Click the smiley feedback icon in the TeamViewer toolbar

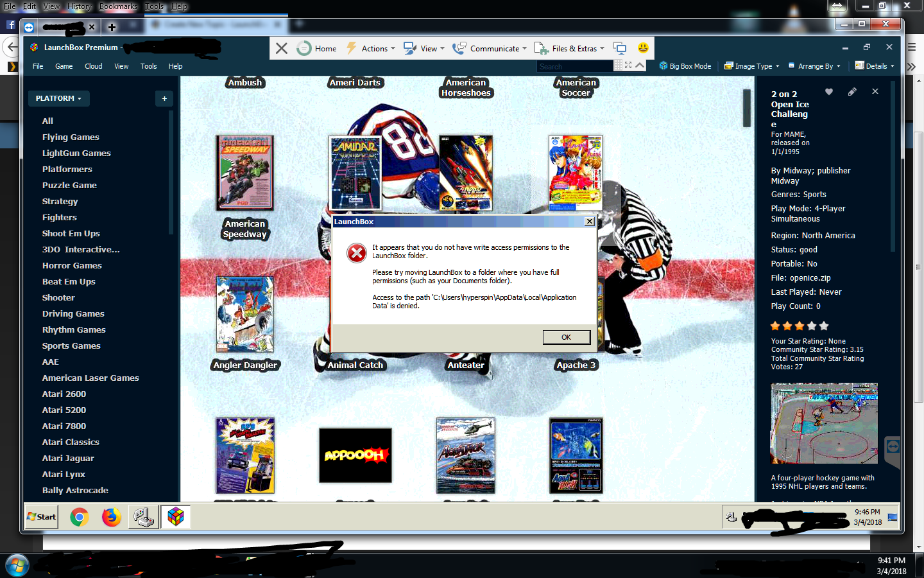[x=643, y=48]
